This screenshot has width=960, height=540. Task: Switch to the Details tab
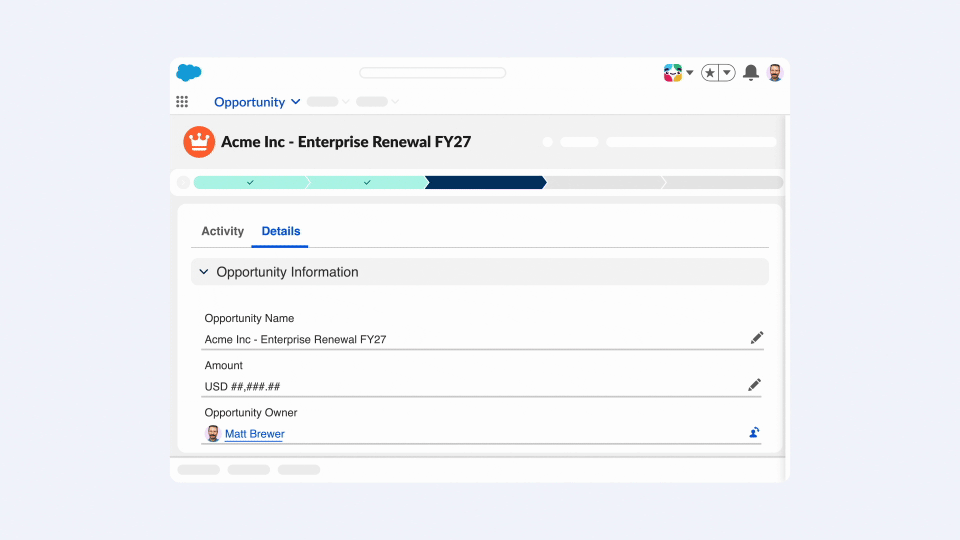pyautogui.click(x=280, y=231)
